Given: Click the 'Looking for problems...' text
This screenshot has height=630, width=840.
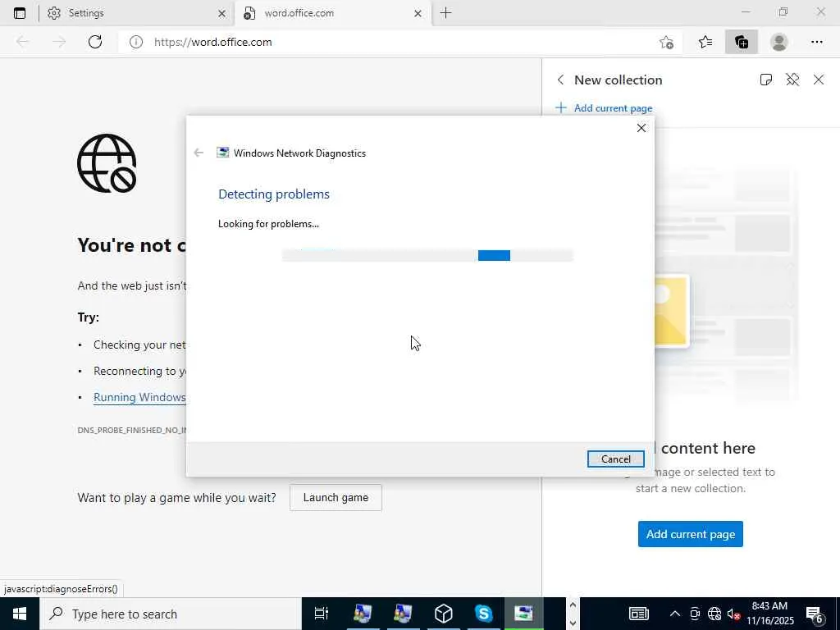Looking at the screenshot, I should 268,224.
